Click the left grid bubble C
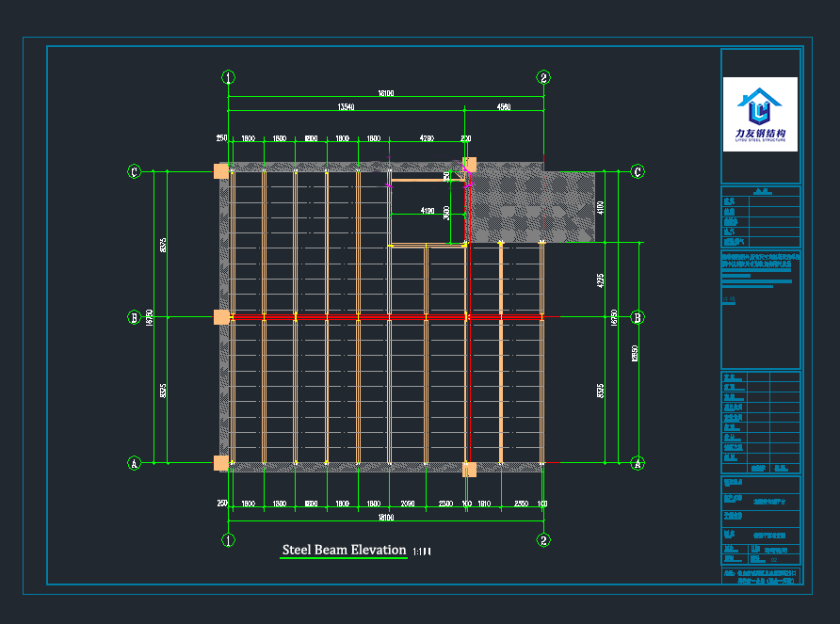The image size is (840, 624). click(x=135, y=171)
